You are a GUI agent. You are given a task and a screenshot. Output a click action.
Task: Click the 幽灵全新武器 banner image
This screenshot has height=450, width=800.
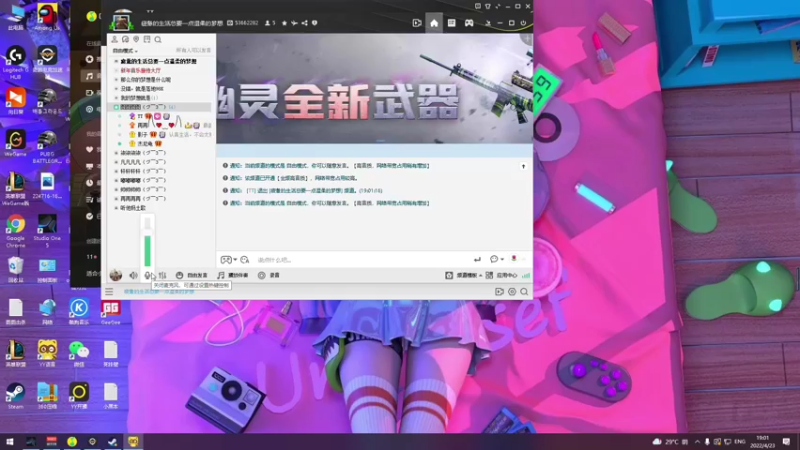point(374,88)
